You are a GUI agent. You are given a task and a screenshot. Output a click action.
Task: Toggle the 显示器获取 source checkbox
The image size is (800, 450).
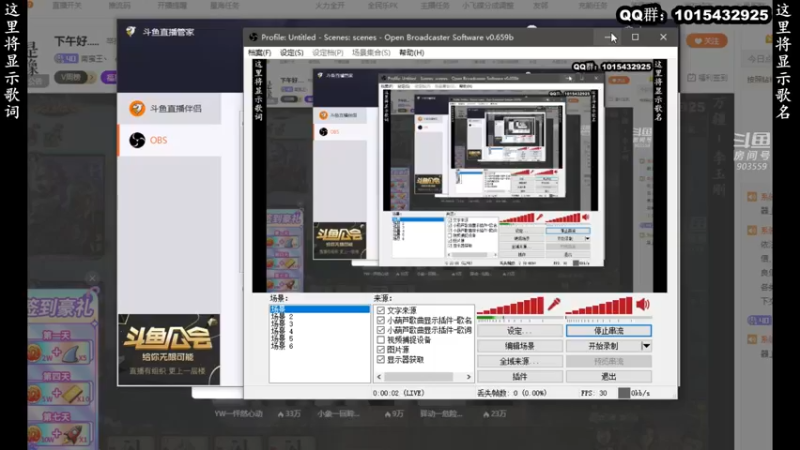pos(381,359)
